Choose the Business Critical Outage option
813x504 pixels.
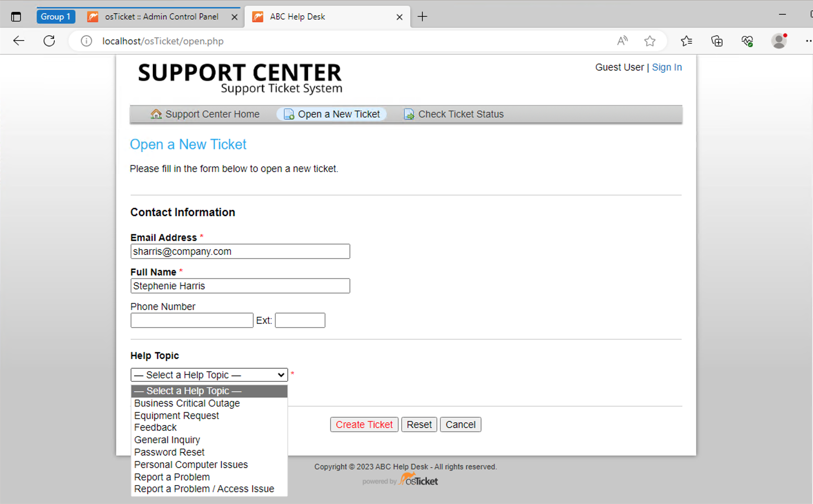click(x=187, y=403)
